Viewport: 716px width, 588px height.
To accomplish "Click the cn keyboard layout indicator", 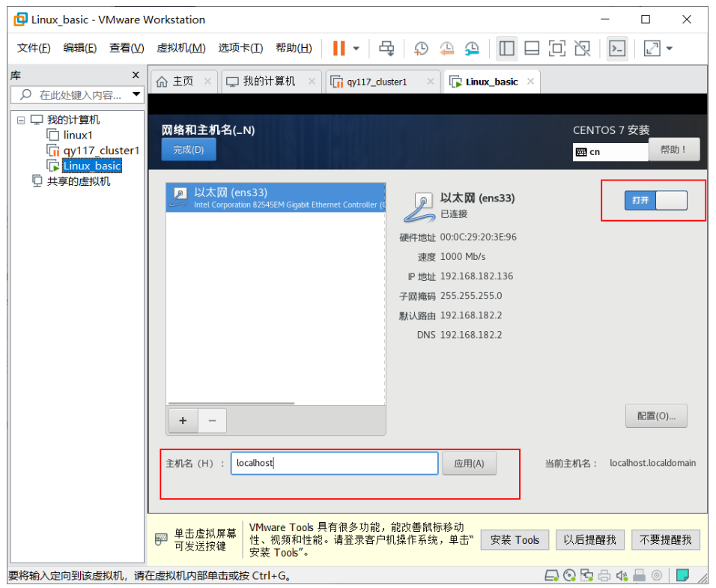I will pyautogui.click(x=610, y=152).
